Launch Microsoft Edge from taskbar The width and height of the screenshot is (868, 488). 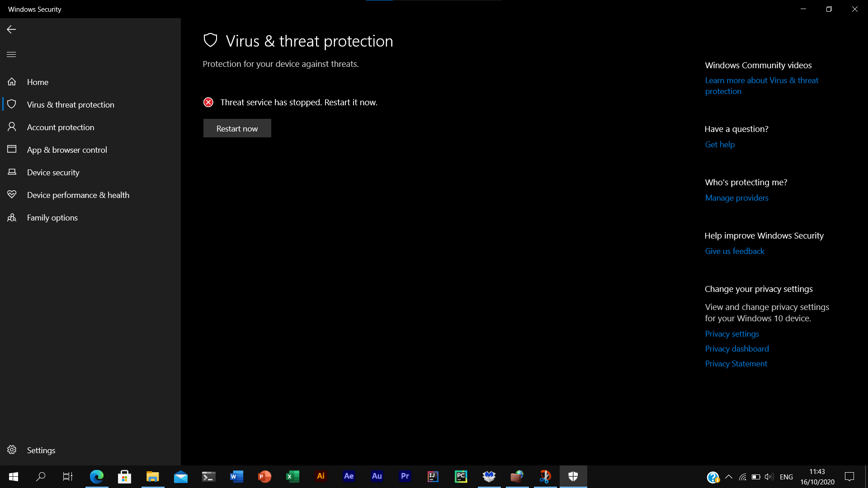coord(96,477)
